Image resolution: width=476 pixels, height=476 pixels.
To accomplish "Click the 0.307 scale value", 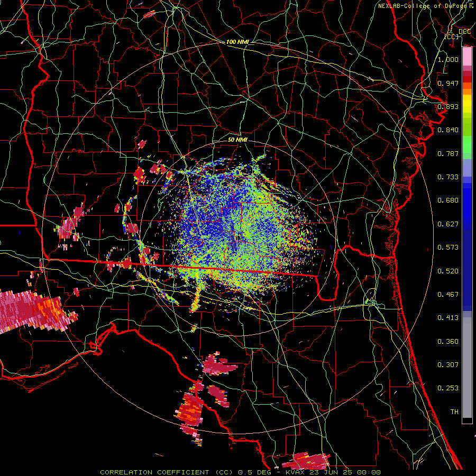I will pyautogui.click(x=448, y=365).
